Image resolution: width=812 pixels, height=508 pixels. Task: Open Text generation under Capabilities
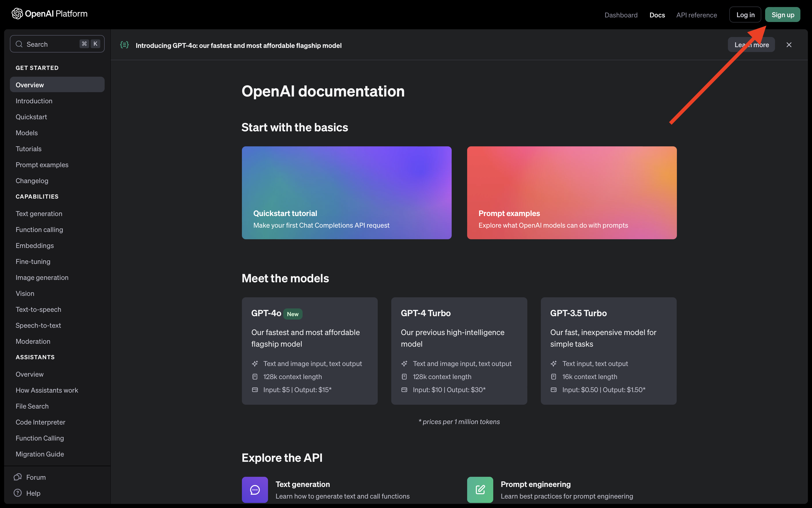(x=57, y=213)
